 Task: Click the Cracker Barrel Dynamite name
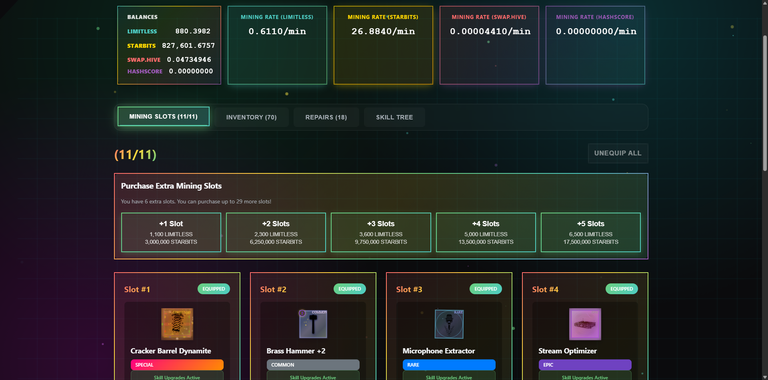[x=171, y=351]
